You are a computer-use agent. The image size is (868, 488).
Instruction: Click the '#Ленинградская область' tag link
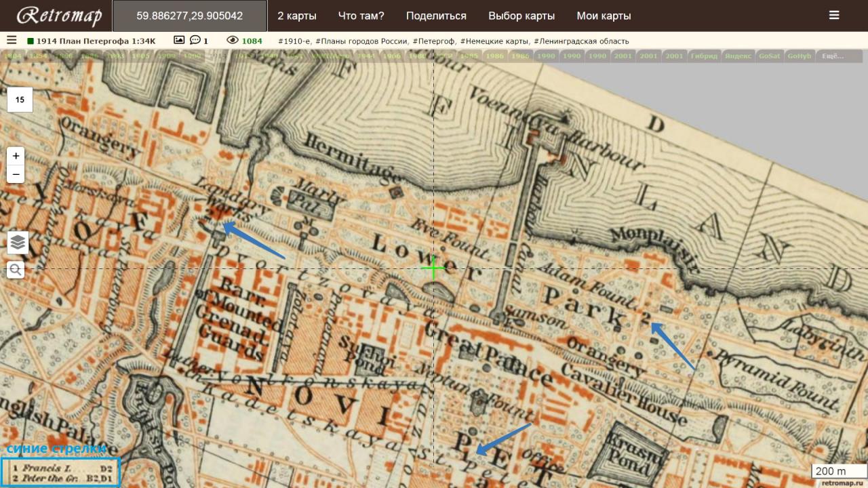click(x=581, y=41)
